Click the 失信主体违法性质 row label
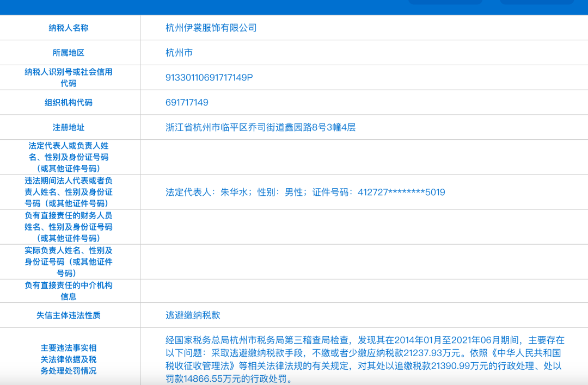This screenshot has width=588, height=385. (71, 315)
